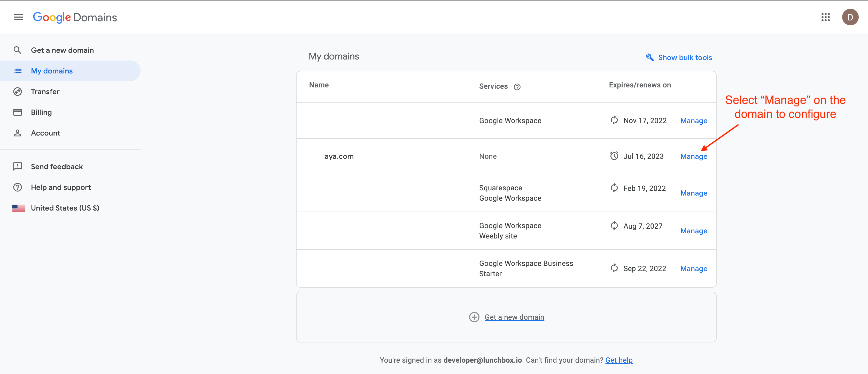Click the date Feb 19, 2022

(x=644, y=189)
